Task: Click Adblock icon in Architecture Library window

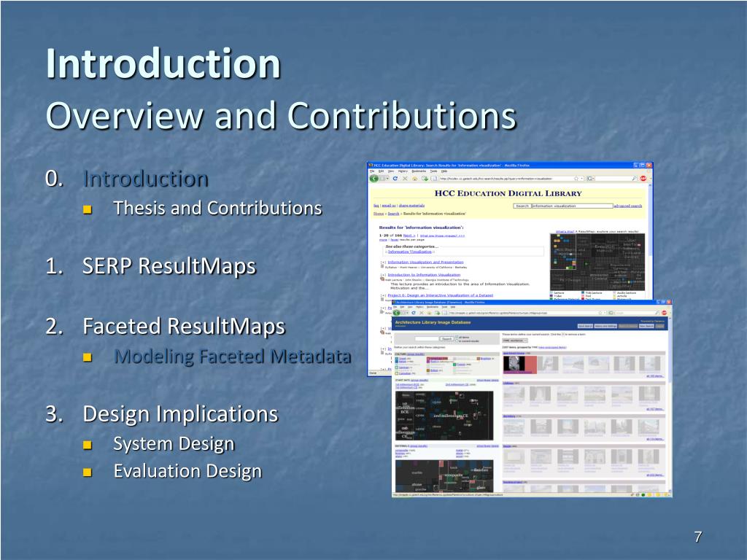Action: pyautogui.click(x=664, y=313)
